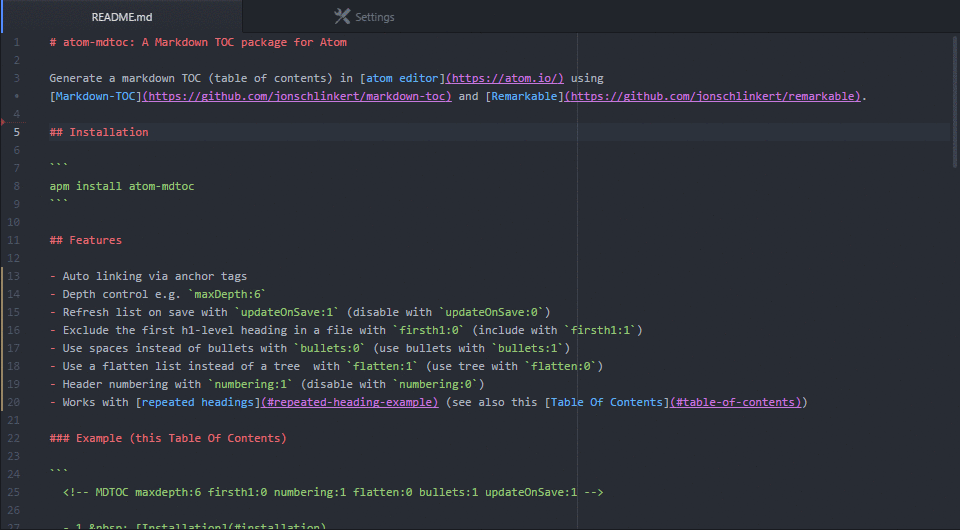Click the repeated headings link text
960x530 pixels.
[x=197, y=402]
